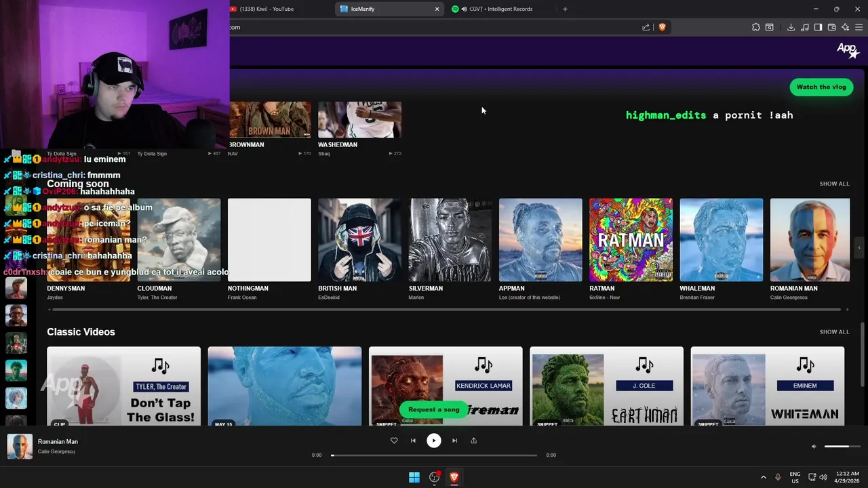This screenshot has width=868, height=488.
Task: Click the Brave icon in the taskbar
Action: point(454,477)
